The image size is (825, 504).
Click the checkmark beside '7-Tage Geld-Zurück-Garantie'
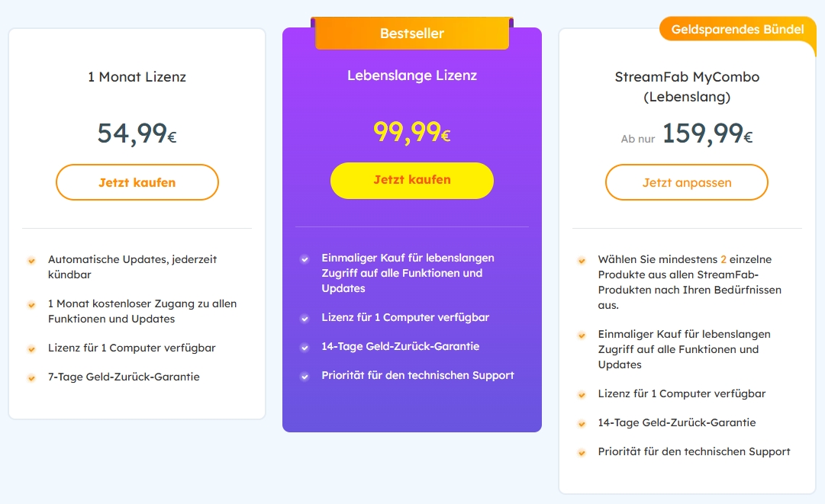31,377
